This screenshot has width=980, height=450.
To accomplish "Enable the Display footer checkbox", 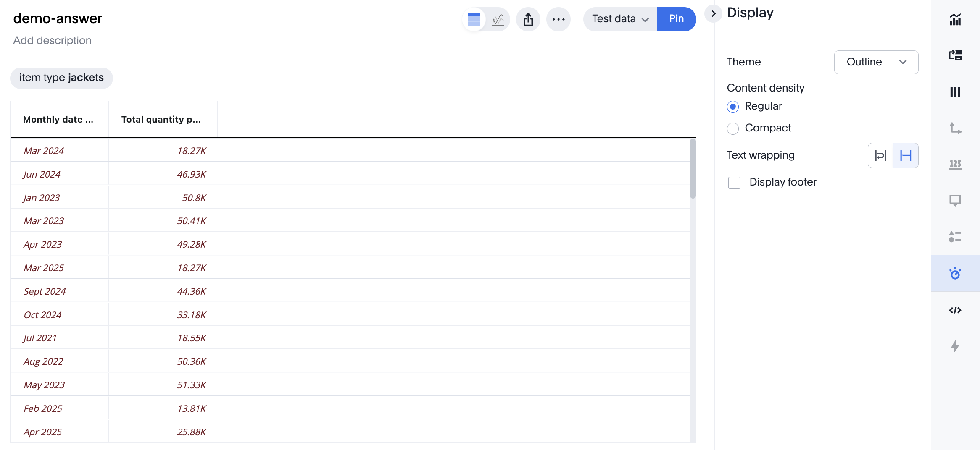I will [734, 183].
